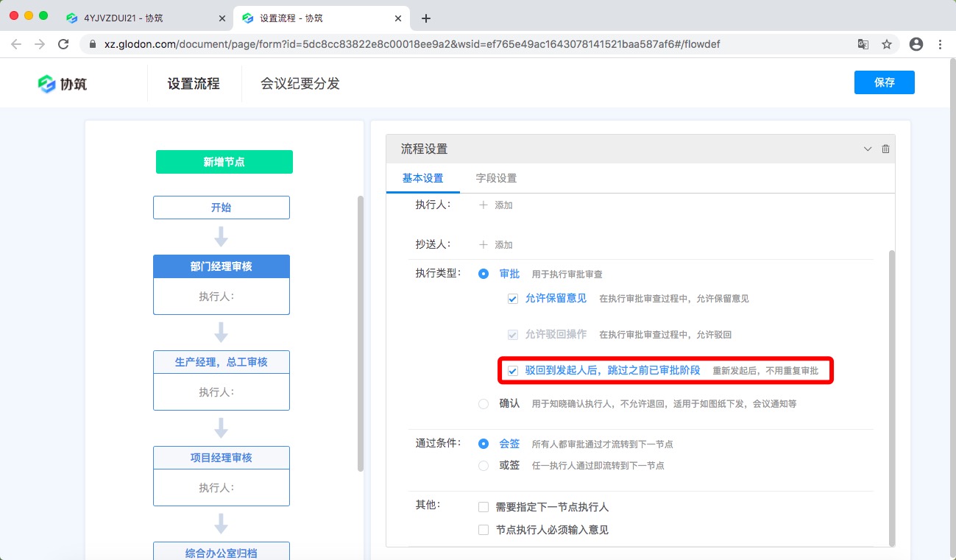956x560 pixels.
Task: Collapse 流程设置 panel via chevron
Action: tap(867, 148)
